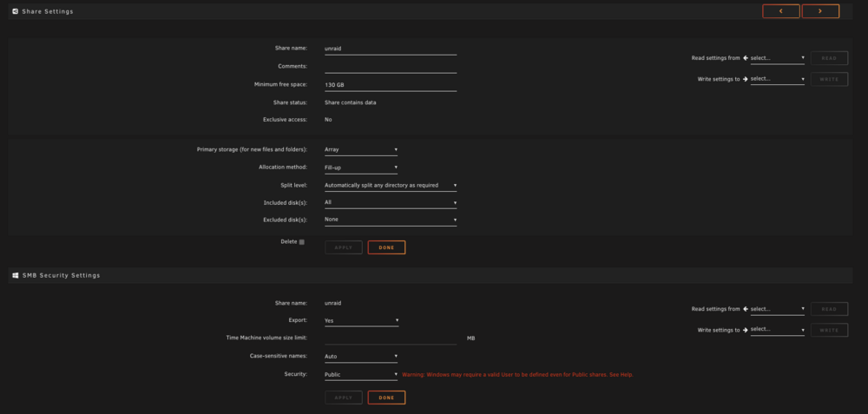Click the Share Settings Read button
Viewport: 868px width, 414px height.
pyautogui.click(x=829, y=58)
